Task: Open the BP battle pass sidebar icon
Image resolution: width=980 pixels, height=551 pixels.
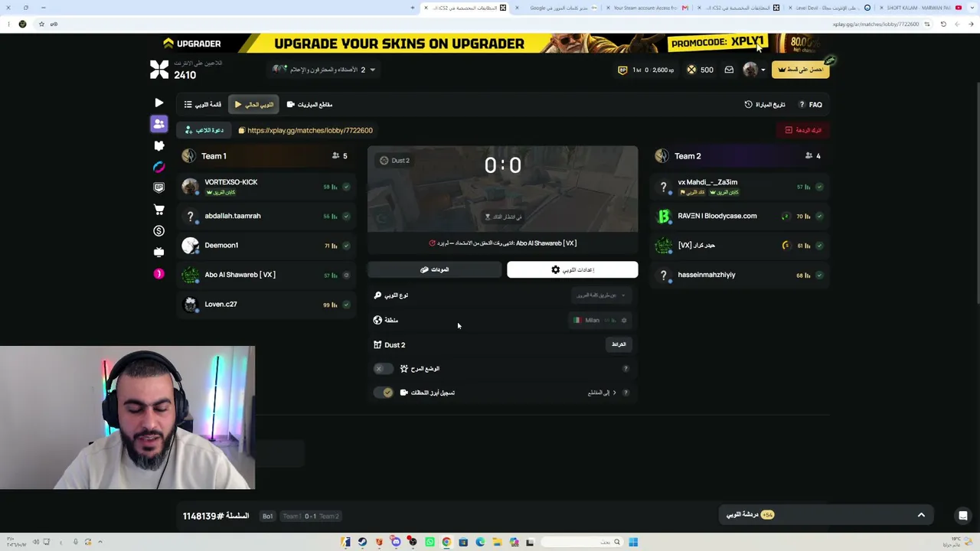Action: [158, 187]
